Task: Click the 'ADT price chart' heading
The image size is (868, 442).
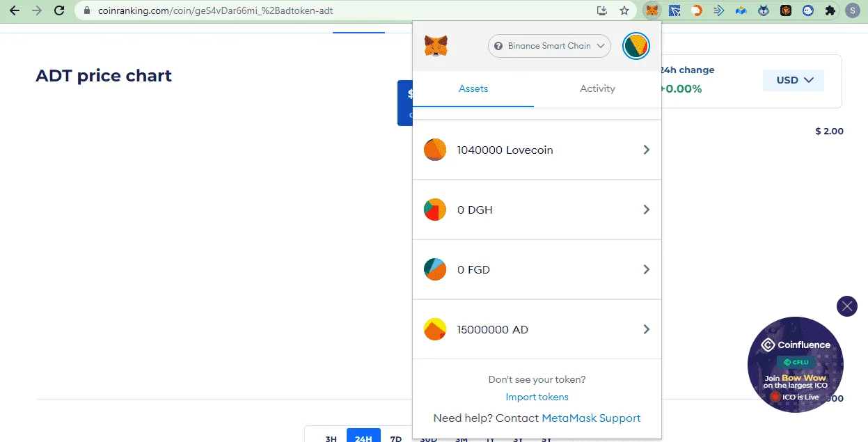Action: click(104, 76)
